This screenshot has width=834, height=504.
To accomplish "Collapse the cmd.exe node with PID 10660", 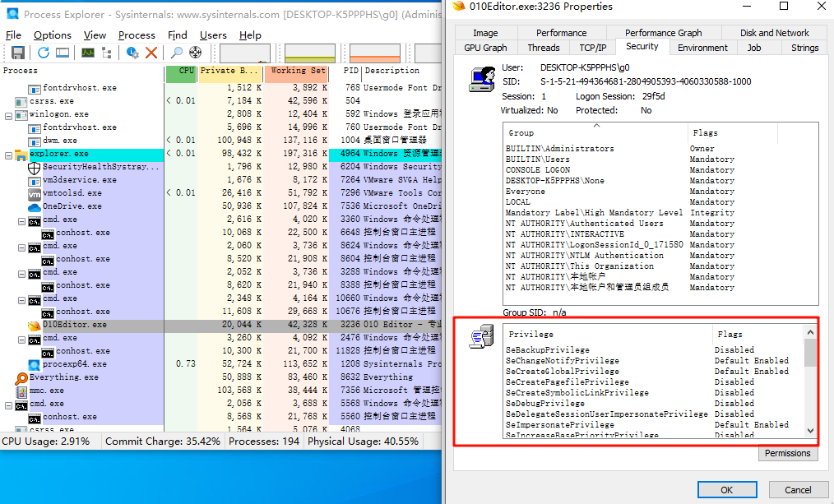I will click(22, 300).
